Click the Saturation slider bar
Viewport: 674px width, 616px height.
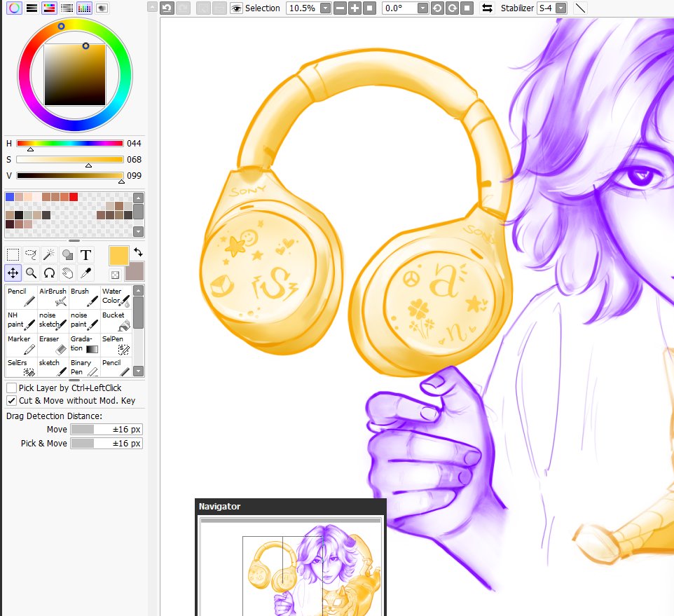[x=69, y=160]
